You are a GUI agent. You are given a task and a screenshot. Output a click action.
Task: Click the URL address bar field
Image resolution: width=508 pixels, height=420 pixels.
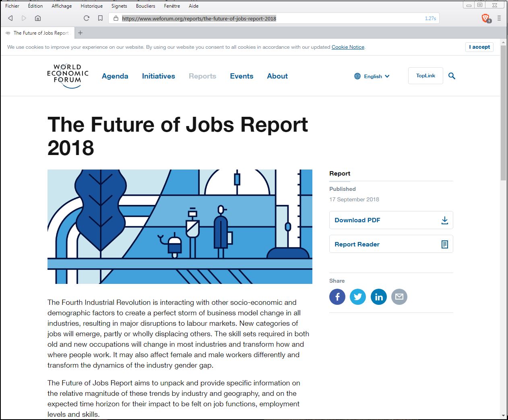[274, 18]
